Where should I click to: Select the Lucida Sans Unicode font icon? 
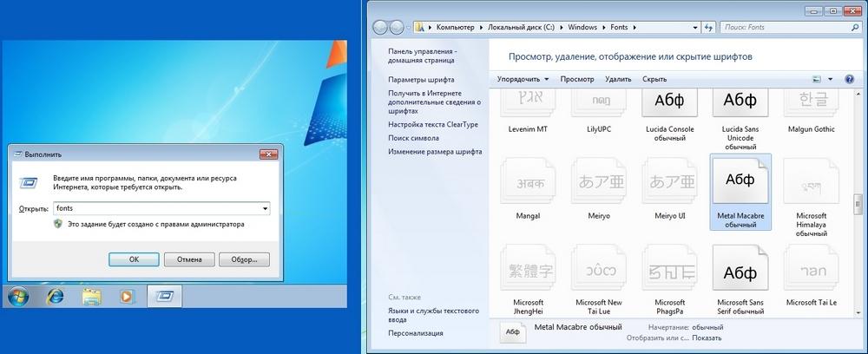tap(740, 103)
